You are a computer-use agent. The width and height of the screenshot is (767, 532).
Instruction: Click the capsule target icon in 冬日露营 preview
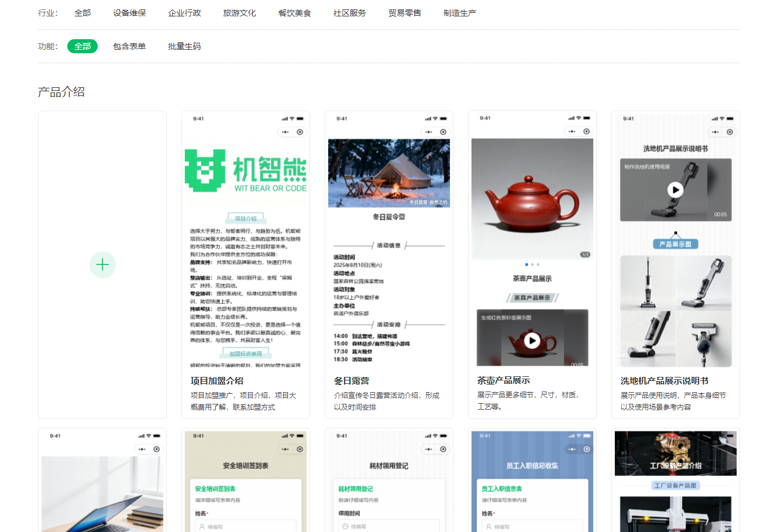[443, 132]
